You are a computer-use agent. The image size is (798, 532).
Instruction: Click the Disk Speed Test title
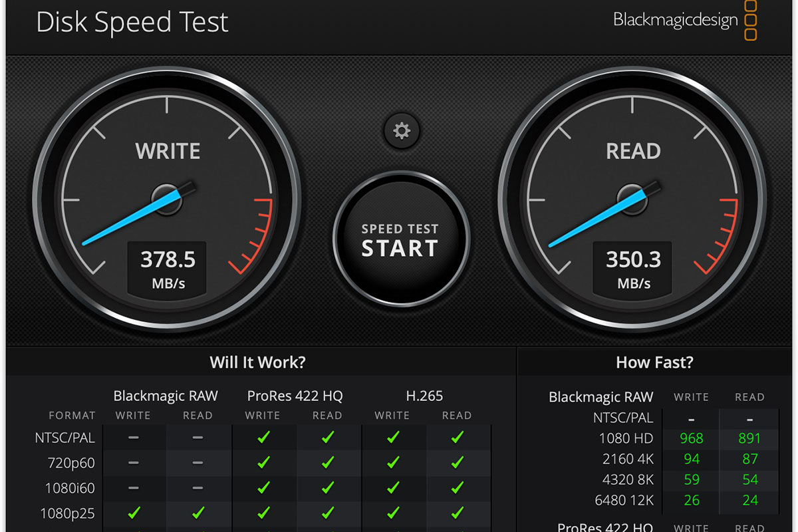tap(132, 23)
